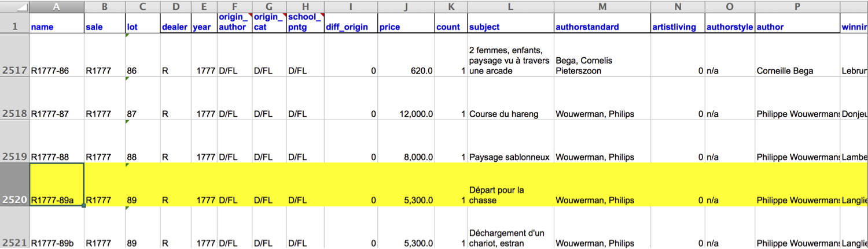Click the "origin_author" header cell
Image resolution: width=868 pixels, height=249 pixels.
(x=234, y=23)
